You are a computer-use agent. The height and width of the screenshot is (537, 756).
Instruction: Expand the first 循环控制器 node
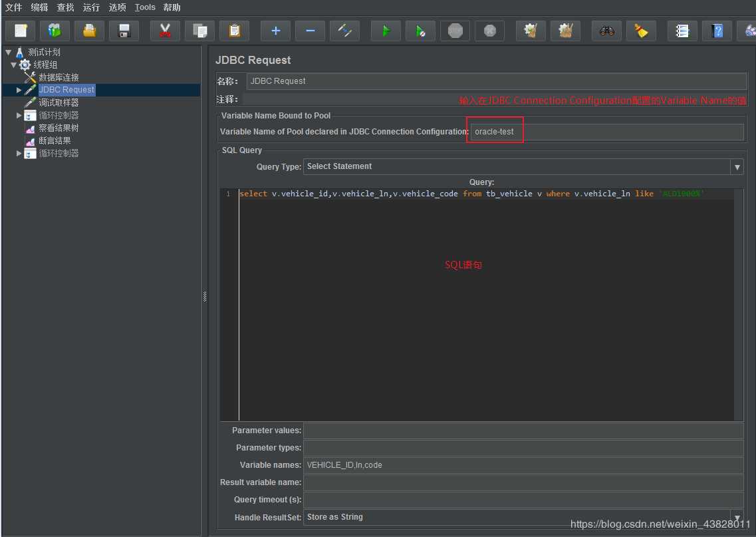[19, 115]
